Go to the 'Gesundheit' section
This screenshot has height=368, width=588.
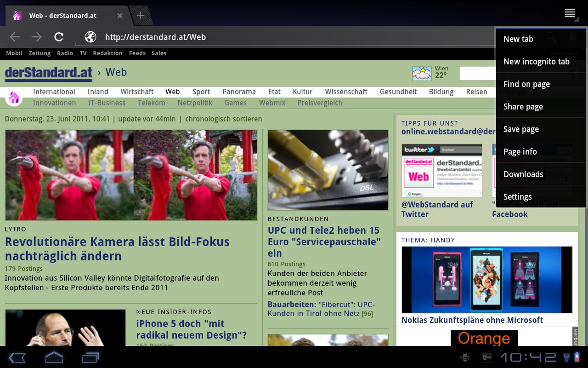[398, 92]
